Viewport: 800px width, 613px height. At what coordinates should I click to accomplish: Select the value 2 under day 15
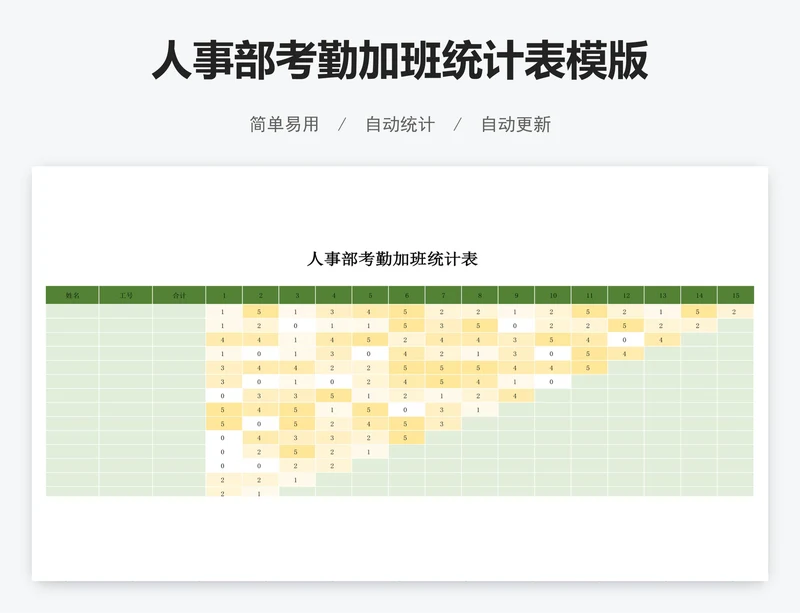click(x=734, y=312)
